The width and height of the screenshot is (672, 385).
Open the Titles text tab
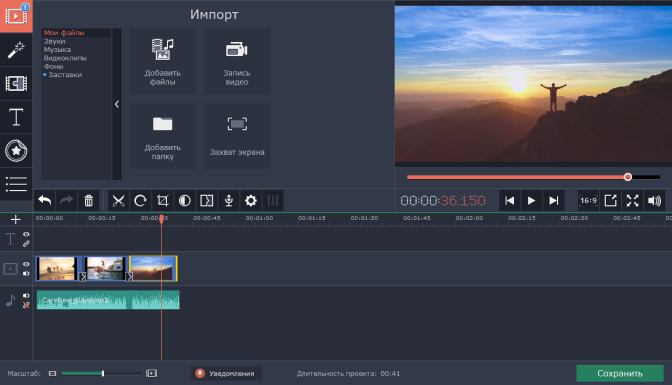(16, 117)
